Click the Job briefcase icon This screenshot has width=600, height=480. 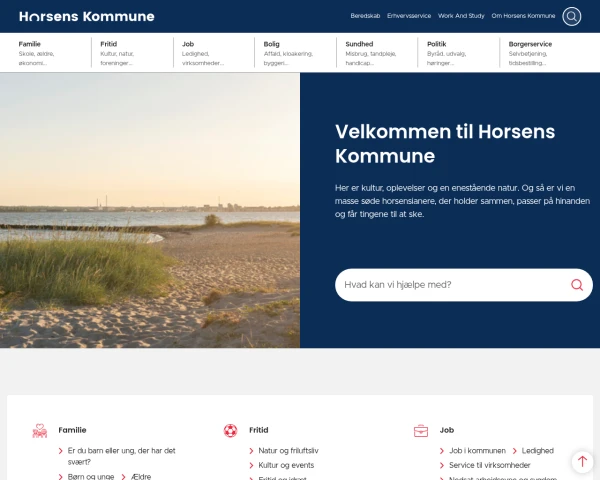421,431
